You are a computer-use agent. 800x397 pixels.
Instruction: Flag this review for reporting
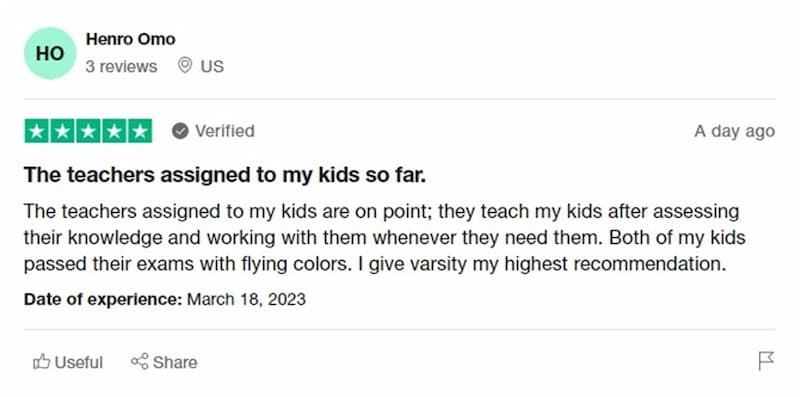click(x=766, y=361)
